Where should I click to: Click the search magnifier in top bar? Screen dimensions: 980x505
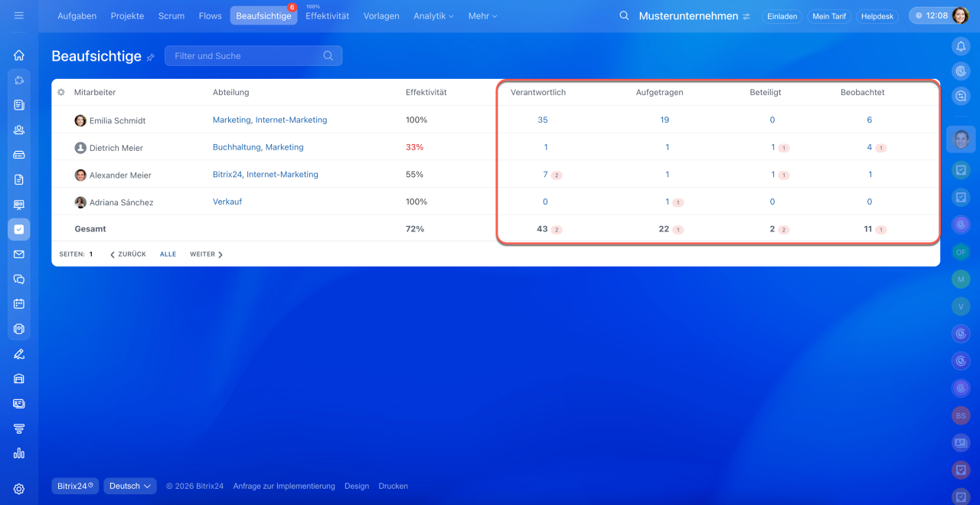point(624,16)
